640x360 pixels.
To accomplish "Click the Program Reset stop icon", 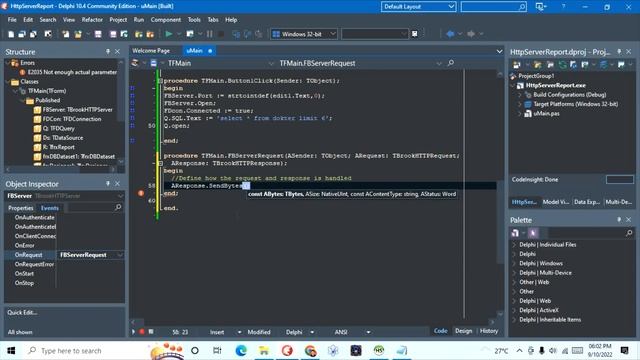I will coord(221,34).
